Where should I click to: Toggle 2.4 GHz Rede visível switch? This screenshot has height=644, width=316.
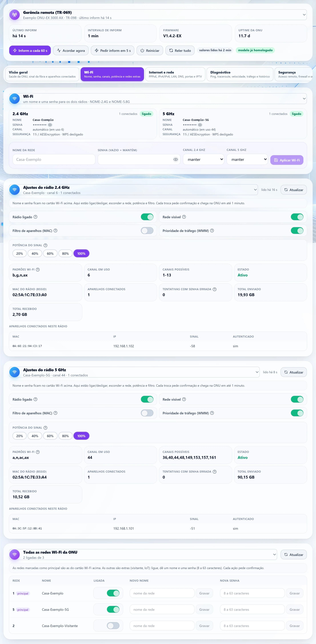pos(297,217)
